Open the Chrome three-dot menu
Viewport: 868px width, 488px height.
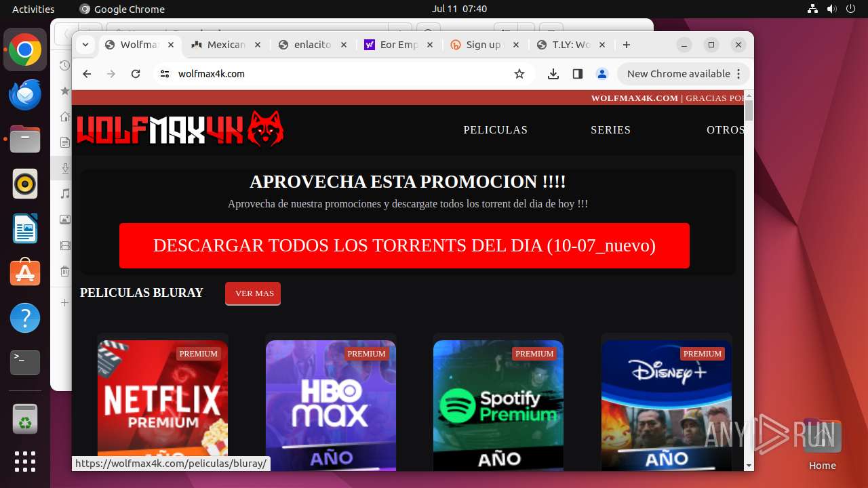738,74
